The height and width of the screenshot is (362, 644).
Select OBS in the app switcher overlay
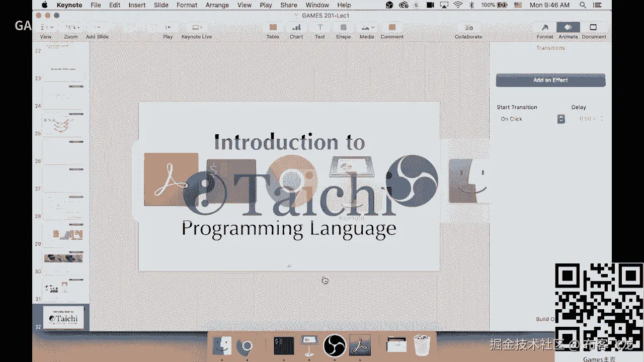[412, 180]
